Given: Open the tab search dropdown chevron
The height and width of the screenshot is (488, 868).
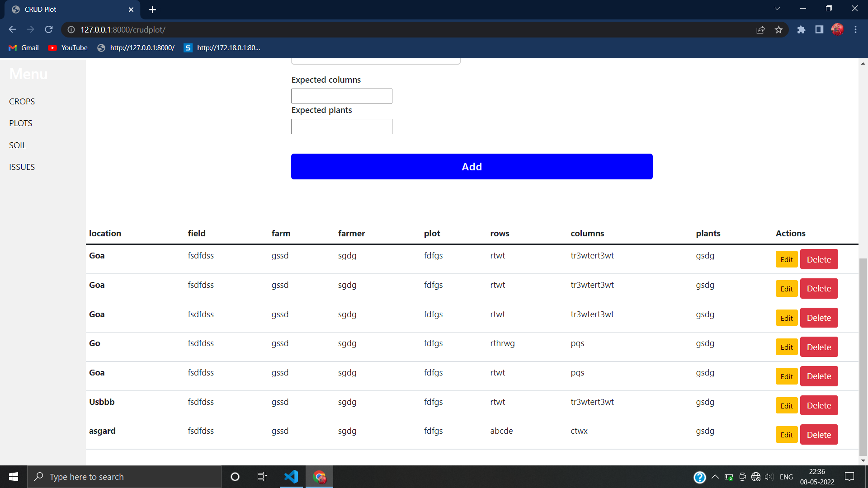Looking at the screenshot, I should [778, 8].
